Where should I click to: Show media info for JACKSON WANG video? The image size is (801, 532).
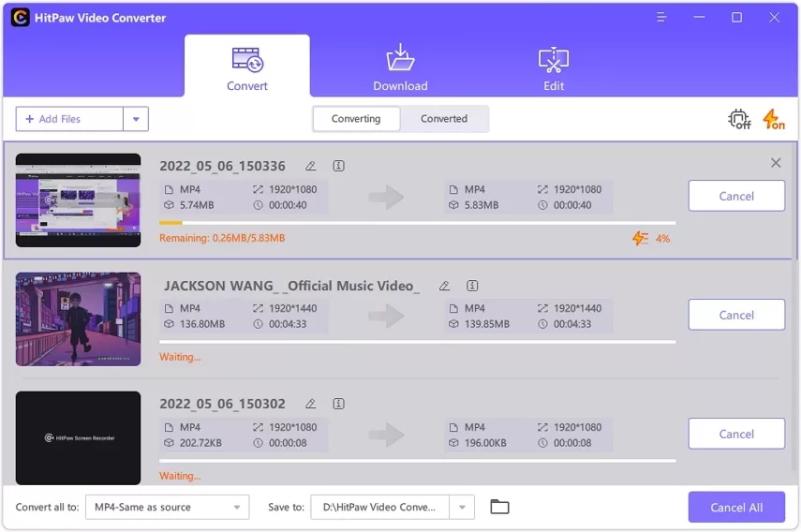[472, 286]
